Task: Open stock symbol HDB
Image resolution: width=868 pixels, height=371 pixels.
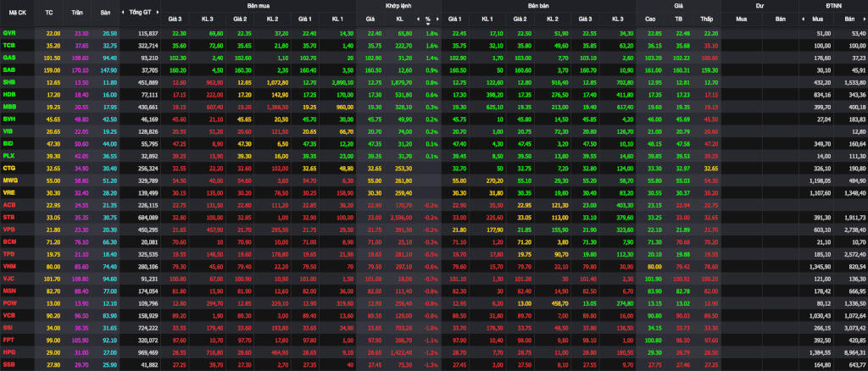Action: (x=8, y=94)
